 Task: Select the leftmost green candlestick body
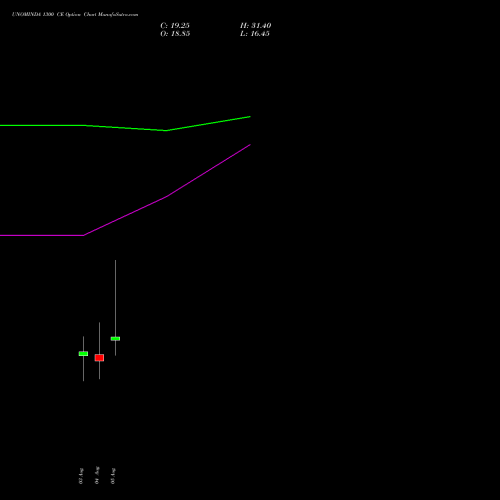click(83, 354)
